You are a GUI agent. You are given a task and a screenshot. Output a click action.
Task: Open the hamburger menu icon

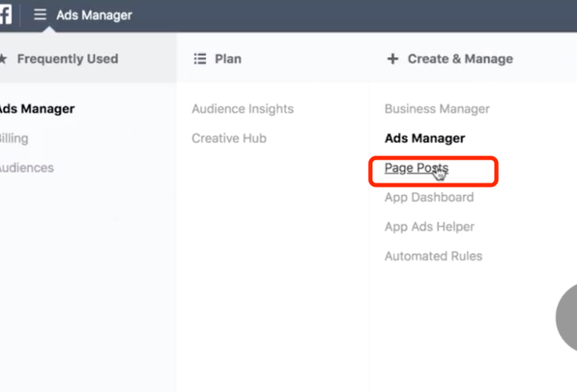pos(40,14)
